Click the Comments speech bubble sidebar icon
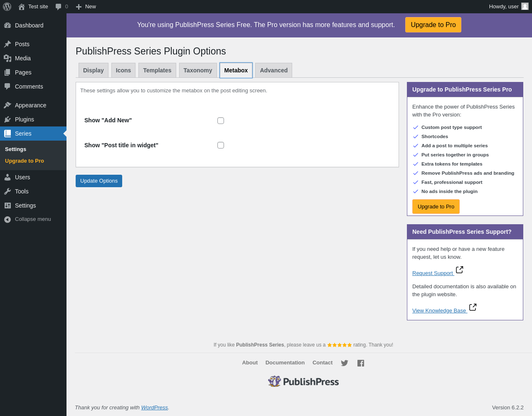 point(7,87)
